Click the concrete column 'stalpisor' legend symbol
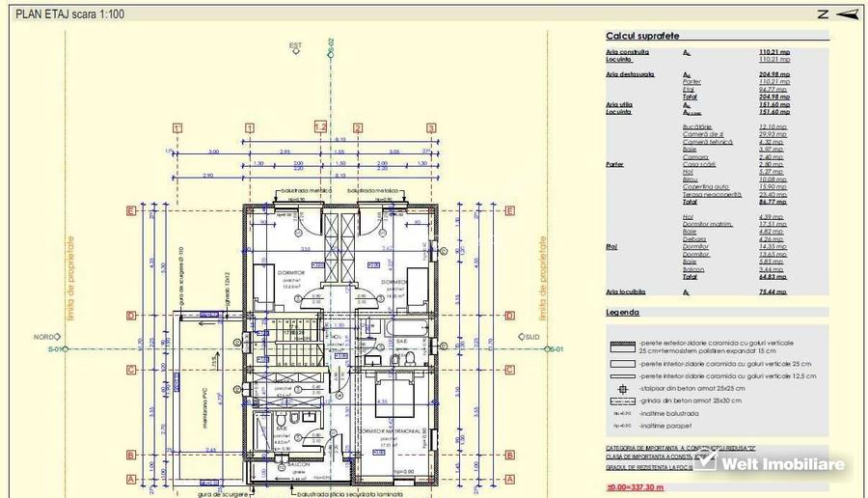 [x=623, y=389]
